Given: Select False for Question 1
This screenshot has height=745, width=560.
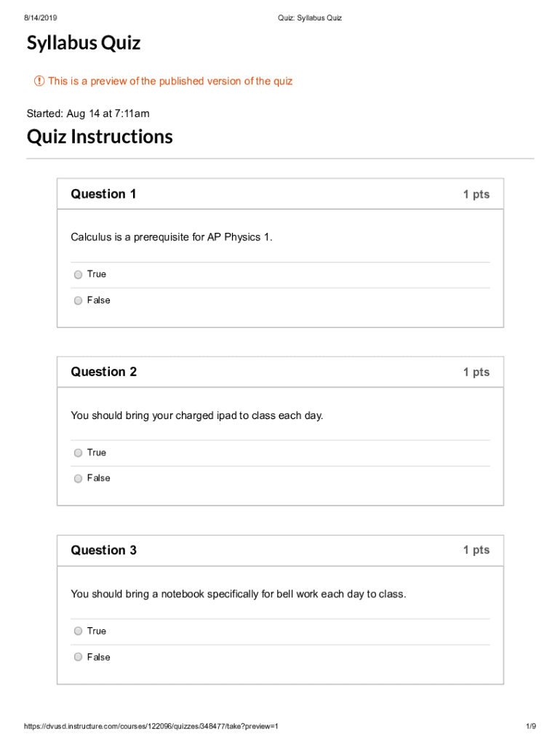Looking at the screenshot, I should pyautogui.click(x=78, y=300).
